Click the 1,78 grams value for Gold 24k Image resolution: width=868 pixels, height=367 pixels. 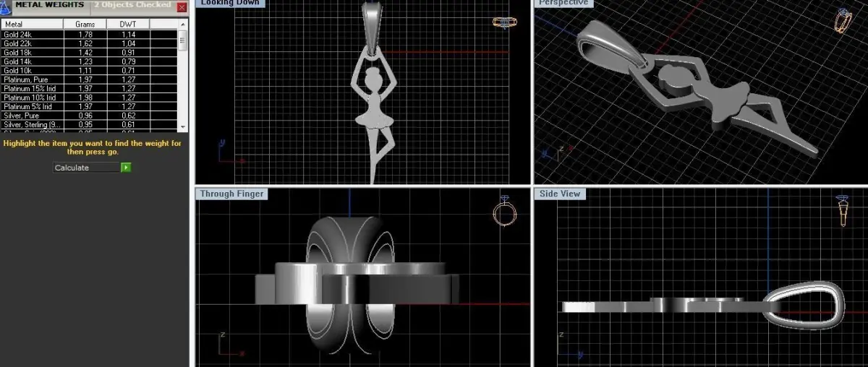85,35
